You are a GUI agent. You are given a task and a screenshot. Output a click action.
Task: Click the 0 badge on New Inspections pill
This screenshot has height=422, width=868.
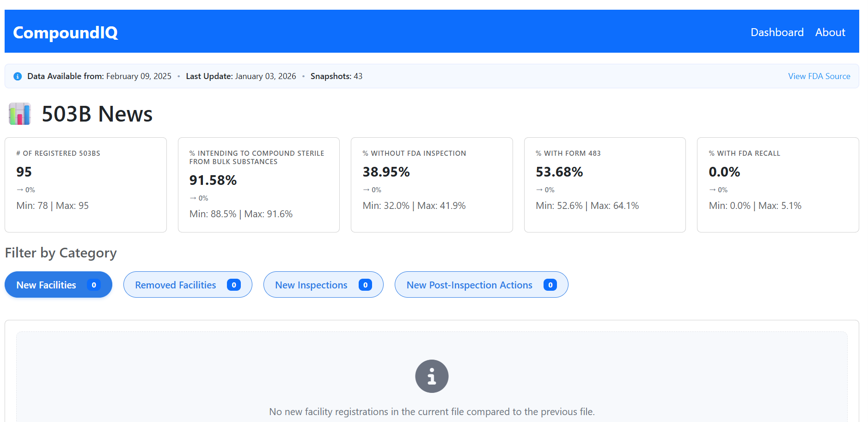366,285
